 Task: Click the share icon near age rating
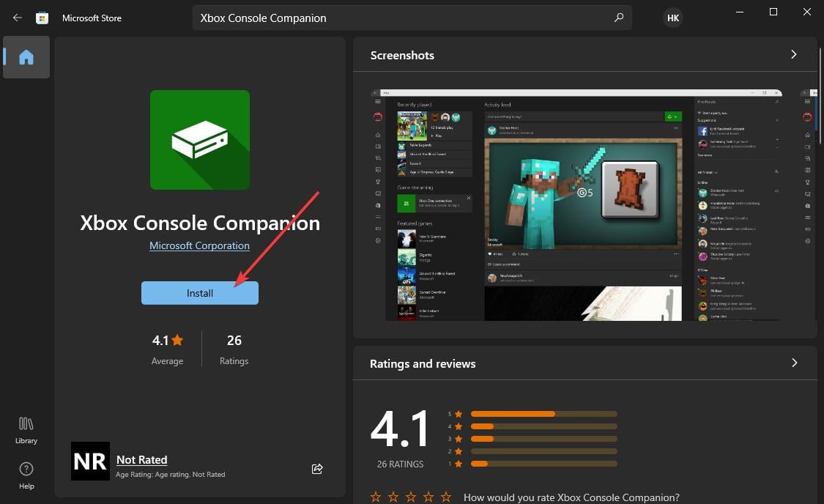[317, 469]
